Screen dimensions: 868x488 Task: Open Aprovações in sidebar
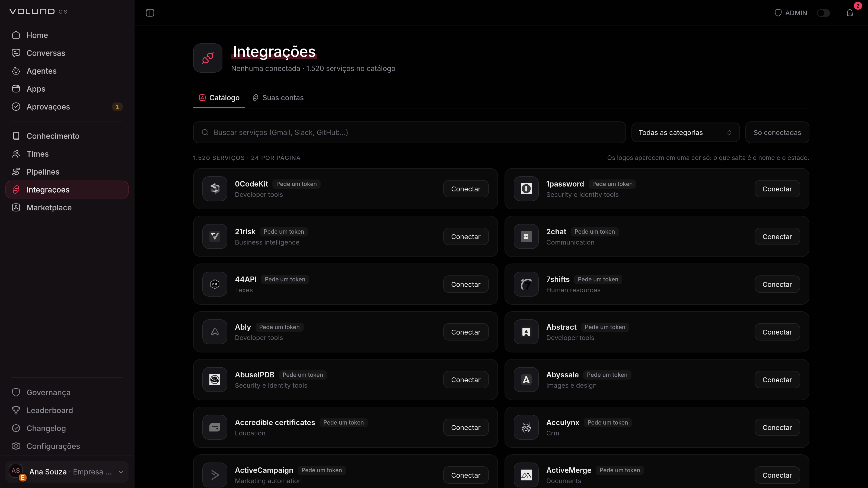click(67, 107)
